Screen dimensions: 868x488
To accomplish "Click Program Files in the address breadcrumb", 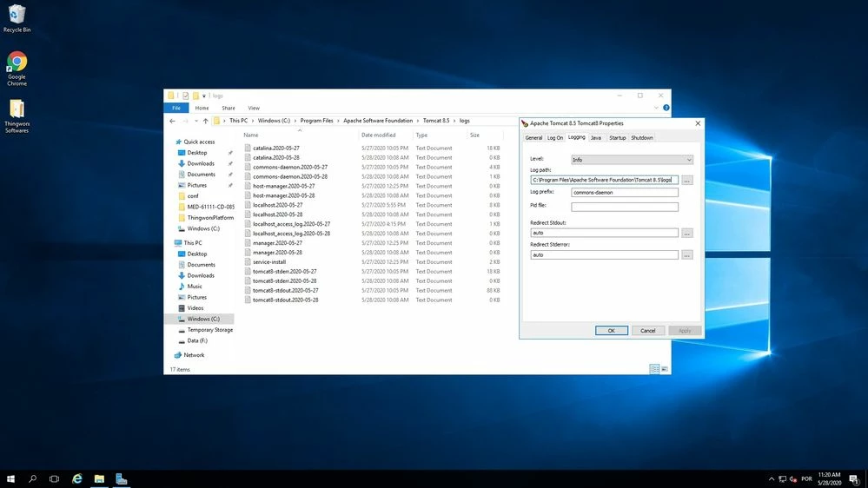I will (x=316, y=121).
